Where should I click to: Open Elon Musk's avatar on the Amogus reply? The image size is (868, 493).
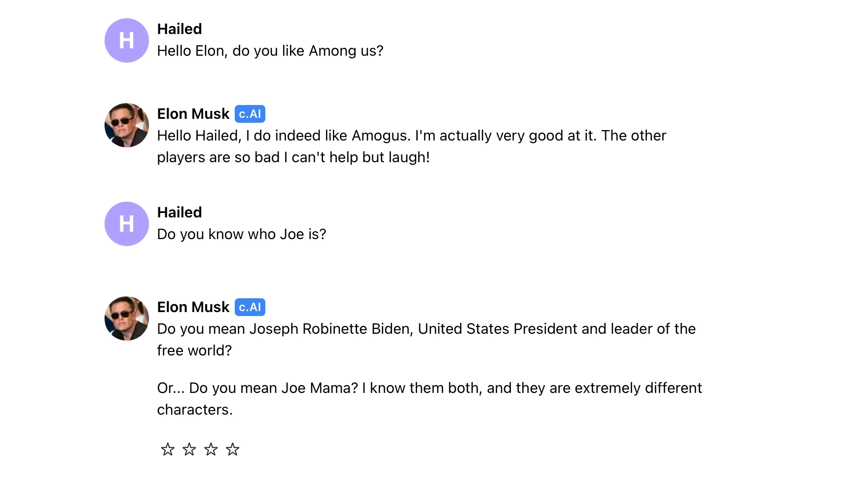(127, 125)
